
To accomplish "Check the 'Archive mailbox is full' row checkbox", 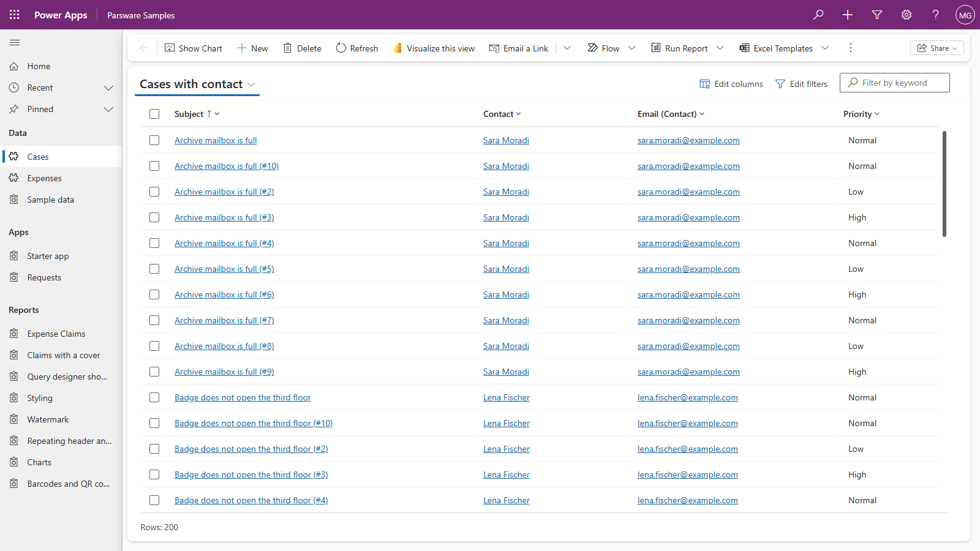I will [154, 140].
